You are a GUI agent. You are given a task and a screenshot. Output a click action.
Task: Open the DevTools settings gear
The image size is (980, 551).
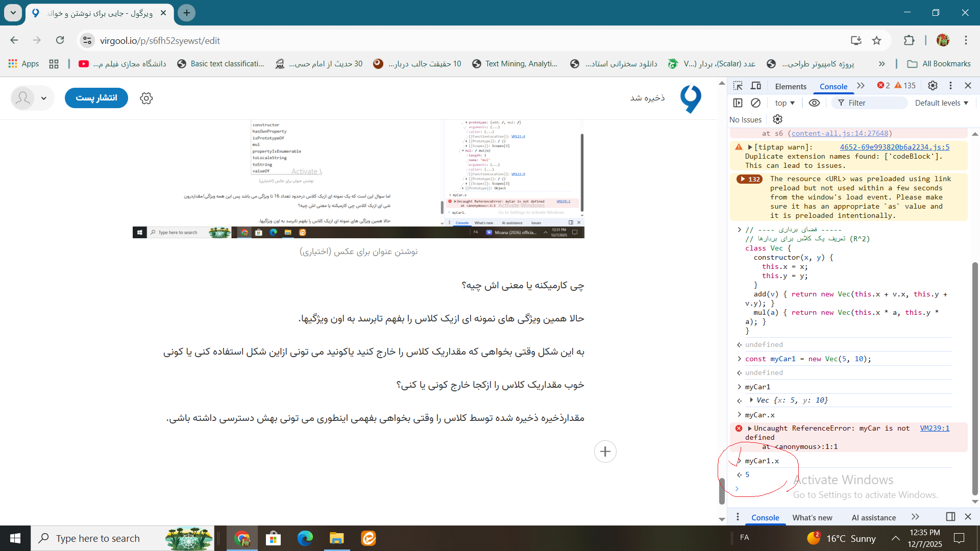coord(933,86)
